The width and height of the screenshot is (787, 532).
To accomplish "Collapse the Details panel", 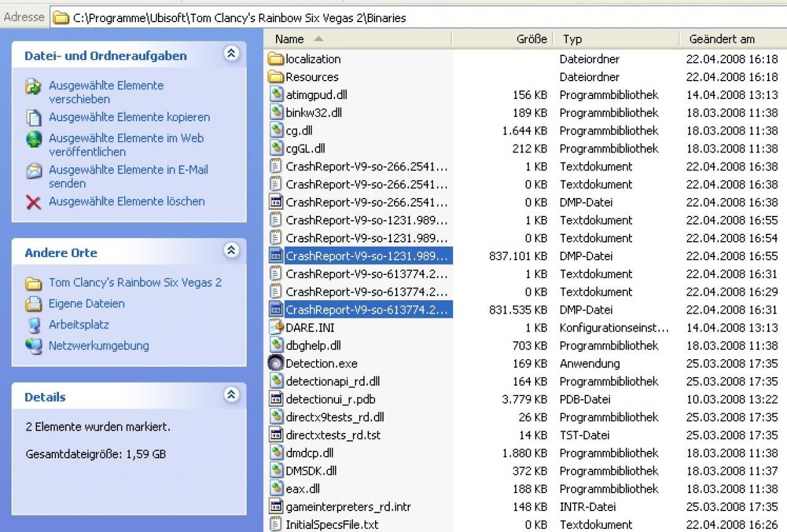I will pyautogui.click(x=231, y=395).
